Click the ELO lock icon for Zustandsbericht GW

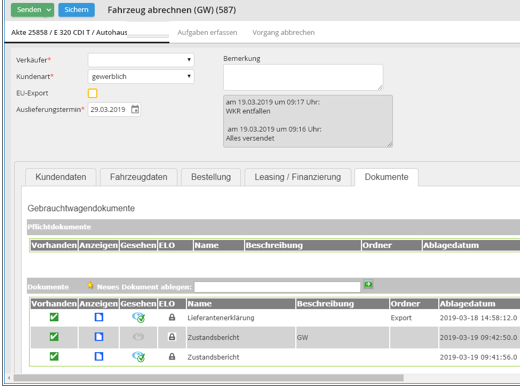172,337
